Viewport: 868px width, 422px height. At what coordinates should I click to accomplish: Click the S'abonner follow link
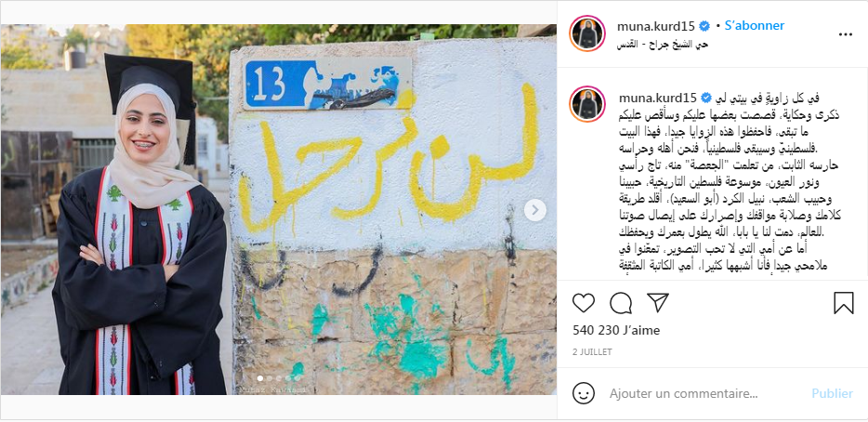tap(755, 25)
